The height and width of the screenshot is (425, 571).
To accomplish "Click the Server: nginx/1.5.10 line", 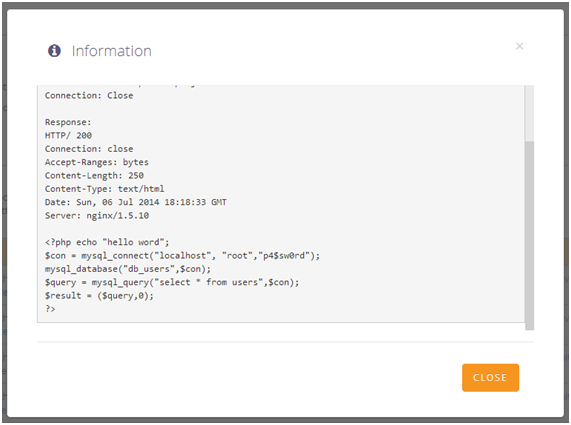I will 97,216.
